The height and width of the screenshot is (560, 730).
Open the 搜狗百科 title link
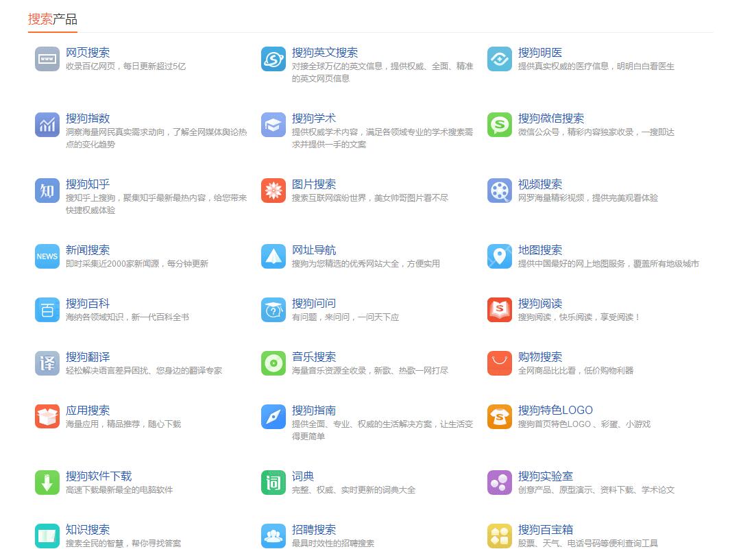coord(88,304)
